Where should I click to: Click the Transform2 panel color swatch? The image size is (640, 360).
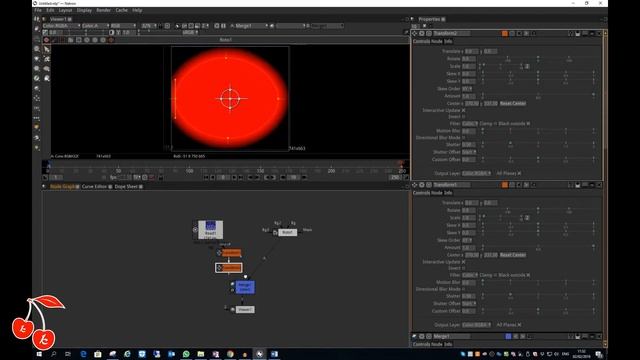point(505,33)
